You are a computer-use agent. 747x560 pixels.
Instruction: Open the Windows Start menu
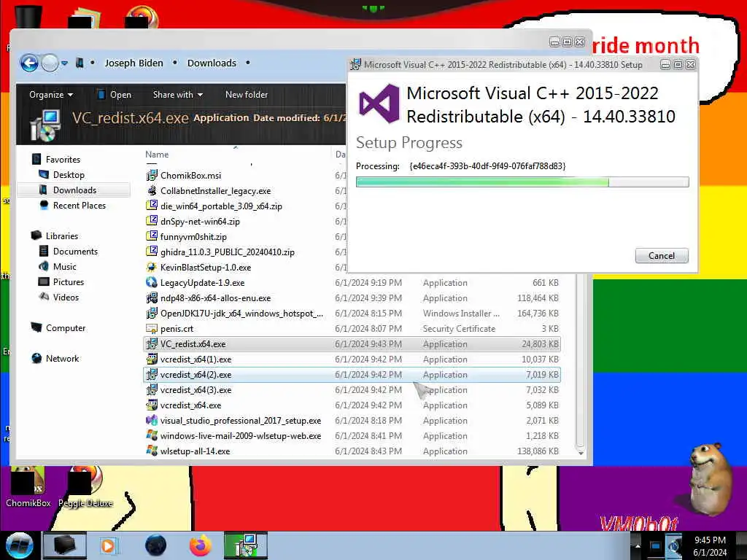click(19, 545)
